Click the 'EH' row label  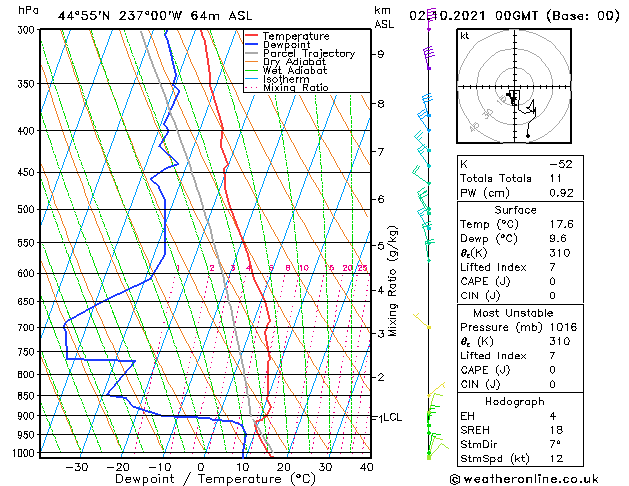point(467,416)
